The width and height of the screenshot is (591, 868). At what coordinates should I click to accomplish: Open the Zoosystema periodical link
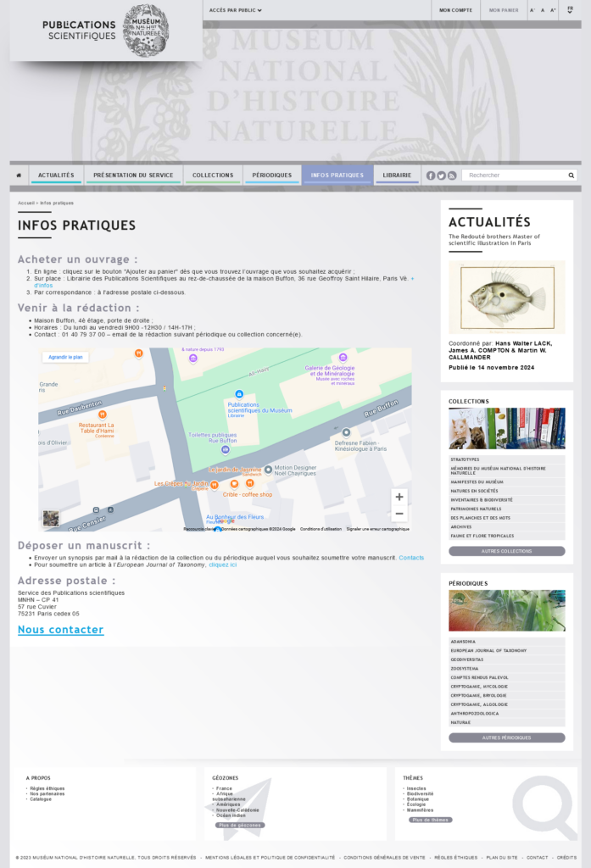pyautogui.click(x=507, y=669)
